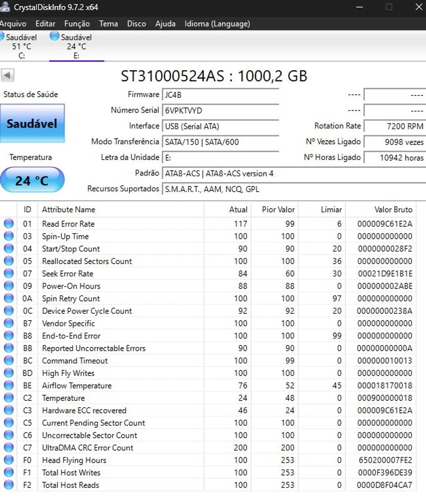This screenshot has width=426, height=504.
Task: Select the blue indicator next to Spin Retry Count
Action: click(x=9, y=298)
